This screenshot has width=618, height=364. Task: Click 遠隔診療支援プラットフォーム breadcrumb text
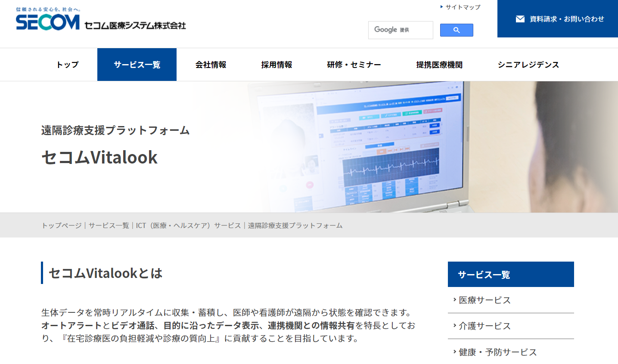[295, 225]
